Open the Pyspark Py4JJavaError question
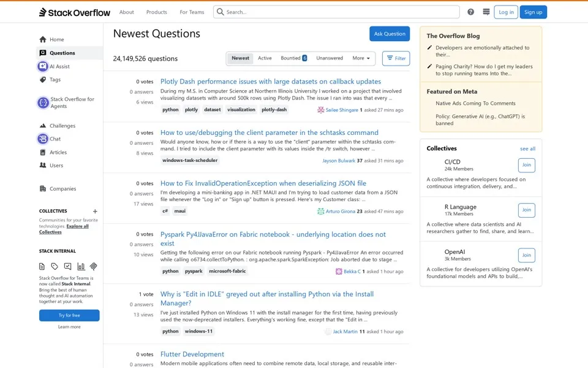The height and width of the screenshot is (368, 588). (x=273, y=239)
